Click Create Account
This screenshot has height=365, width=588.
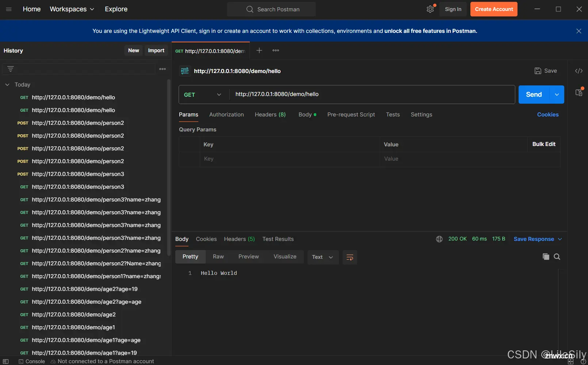(x=494, y=9)
